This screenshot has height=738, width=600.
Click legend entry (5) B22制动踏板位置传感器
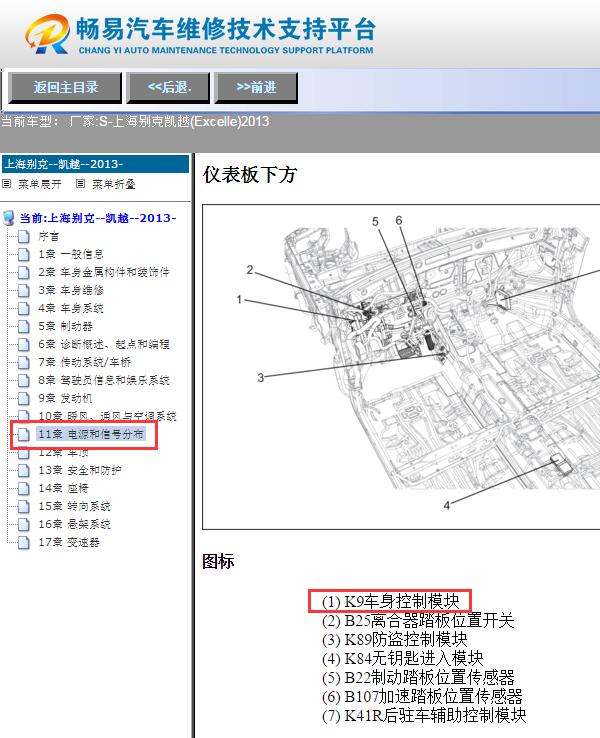point(418,677)
